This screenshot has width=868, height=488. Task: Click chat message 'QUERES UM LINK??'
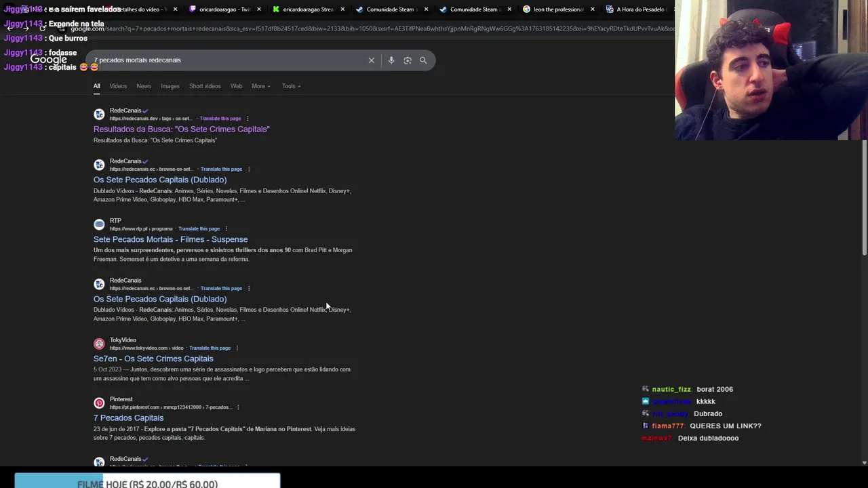click(x=725, y=426)
